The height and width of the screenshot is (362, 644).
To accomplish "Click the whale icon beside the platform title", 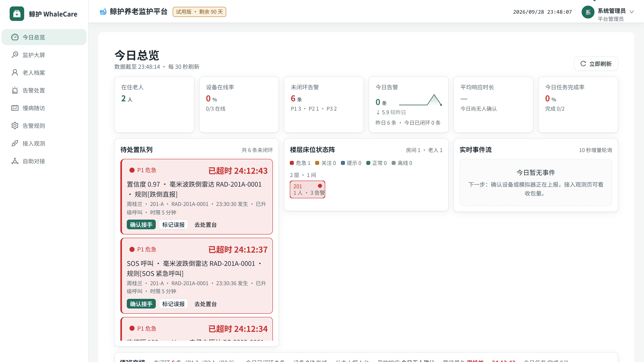I will tap(103, 12).
